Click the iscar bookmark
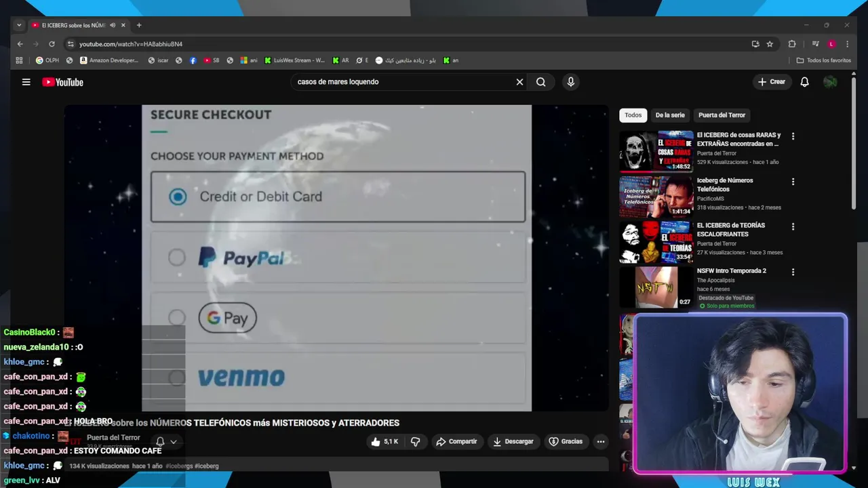868x488 pixels. click(x=158, y=60)
